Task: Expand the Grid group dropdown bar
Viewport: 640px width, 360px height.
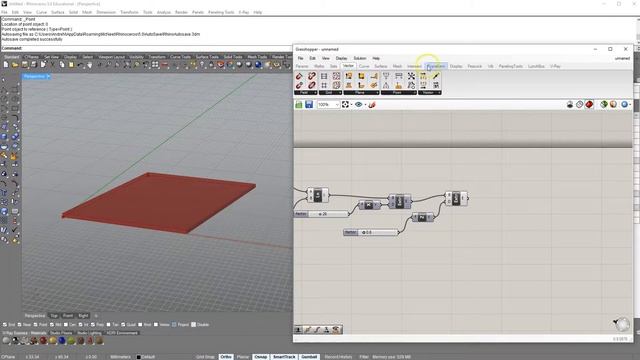Action: pos(331,93)
